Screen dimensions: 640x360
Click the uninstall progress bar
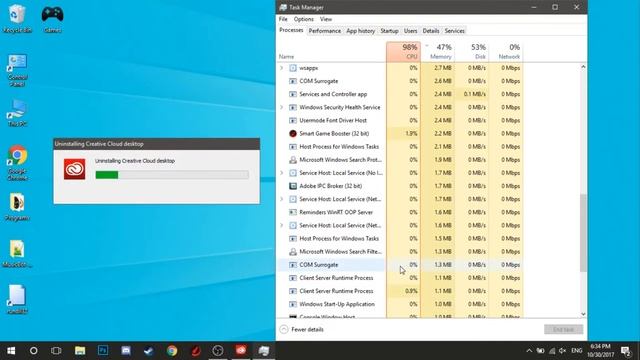(x=172, y=175)
